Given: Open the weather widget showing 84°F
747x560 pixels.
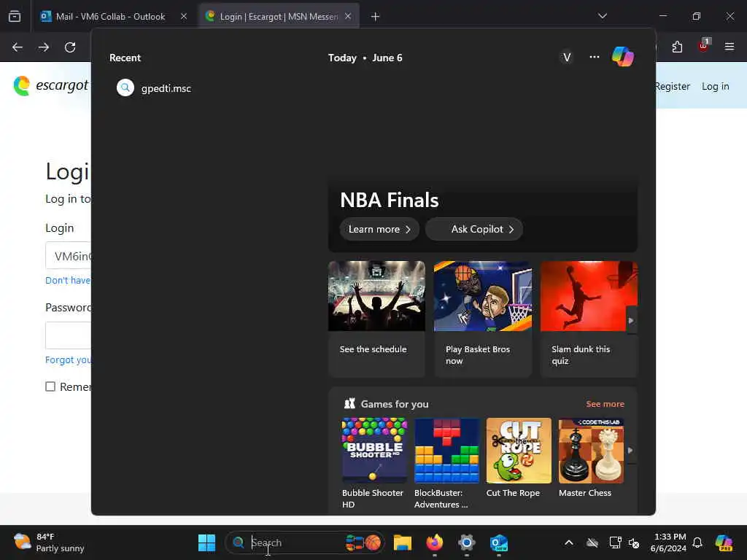Looking at the screenshot, I should coord(49,542).
